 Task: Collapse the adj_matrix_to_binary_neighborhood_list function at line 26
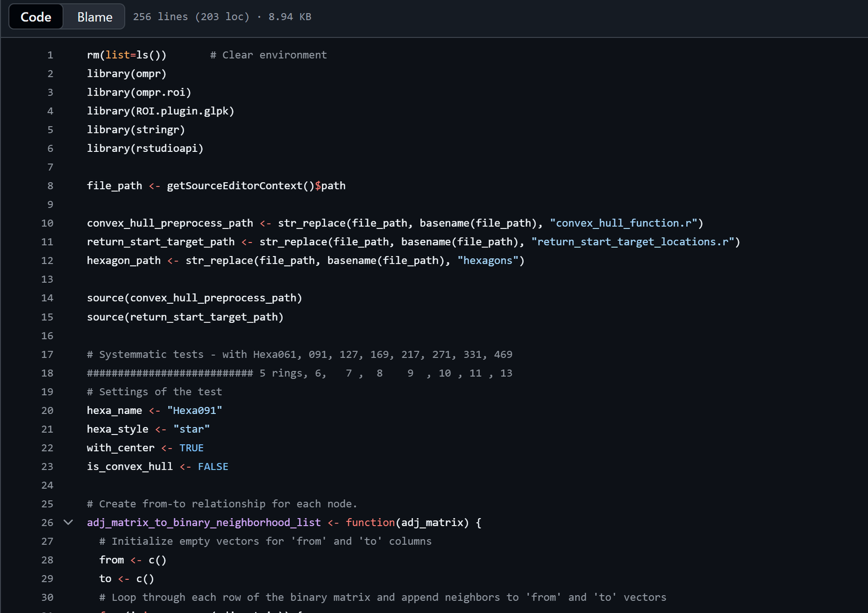tap(68, 522)
